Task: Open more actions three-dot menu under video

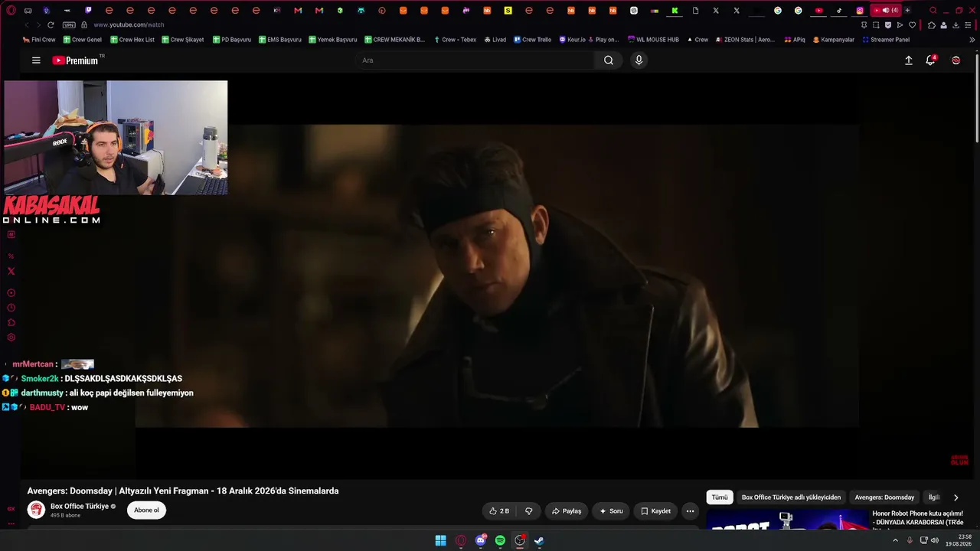Action: [x=690, y=510]
